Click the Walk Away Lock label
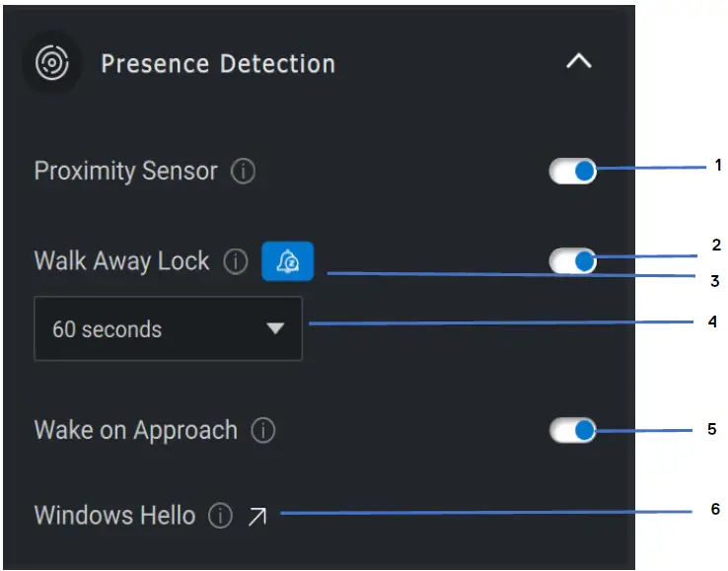This screenshot has width=728, height=571. [122, 261]
